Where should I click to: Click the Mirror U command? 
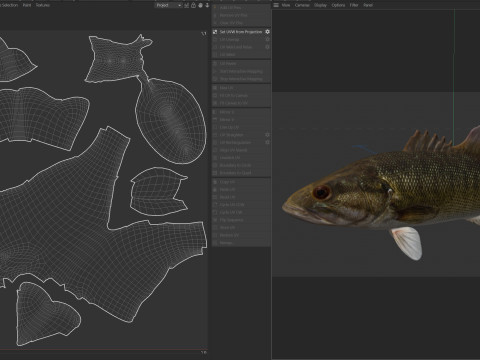click(x=241, y=112)
